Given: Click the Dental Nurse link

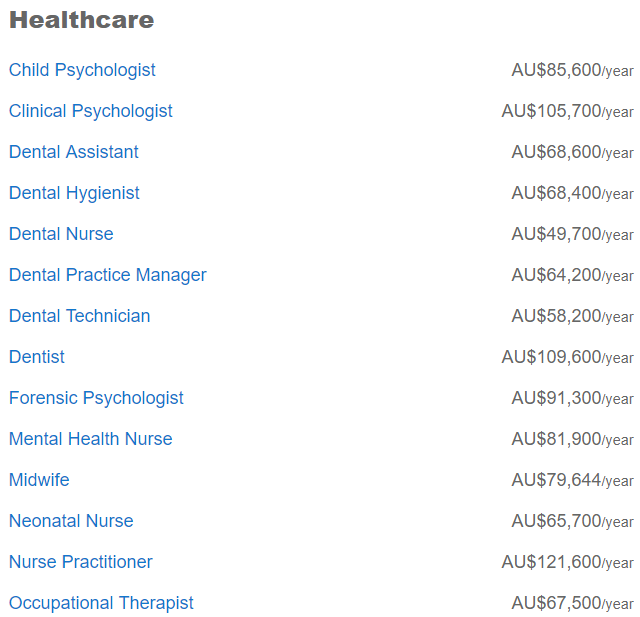Looking at the screenshot, I should point(61,234).
